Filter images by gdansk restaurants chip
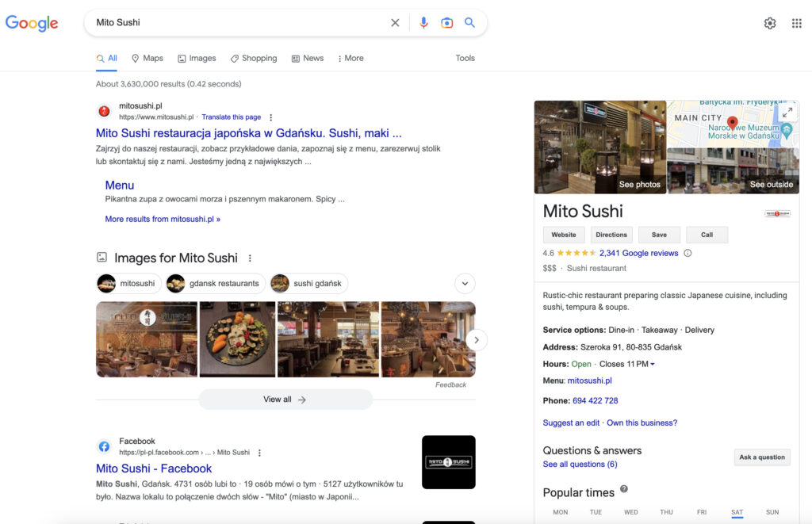This screenshot has width=812, height=524. pyautogui.click(x=216, y=283)
